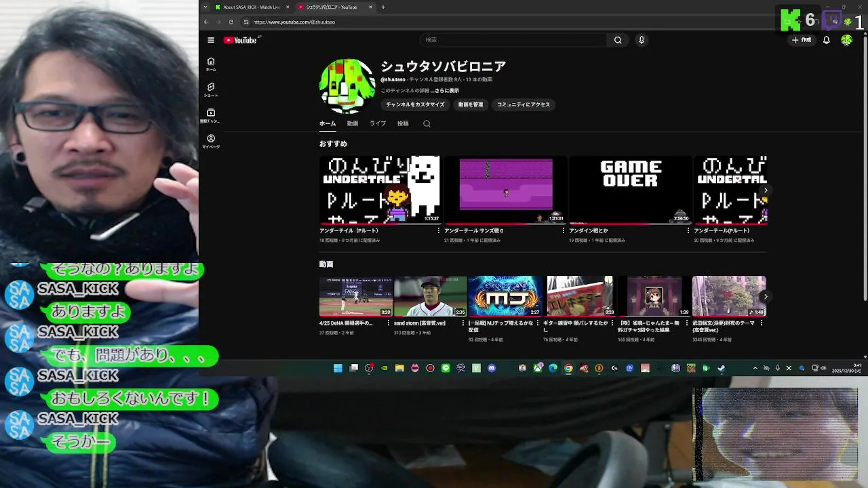Click チャンネルをカスタマイズ button
This screenshot has width=868, height=488.
[x=415, y=104]
